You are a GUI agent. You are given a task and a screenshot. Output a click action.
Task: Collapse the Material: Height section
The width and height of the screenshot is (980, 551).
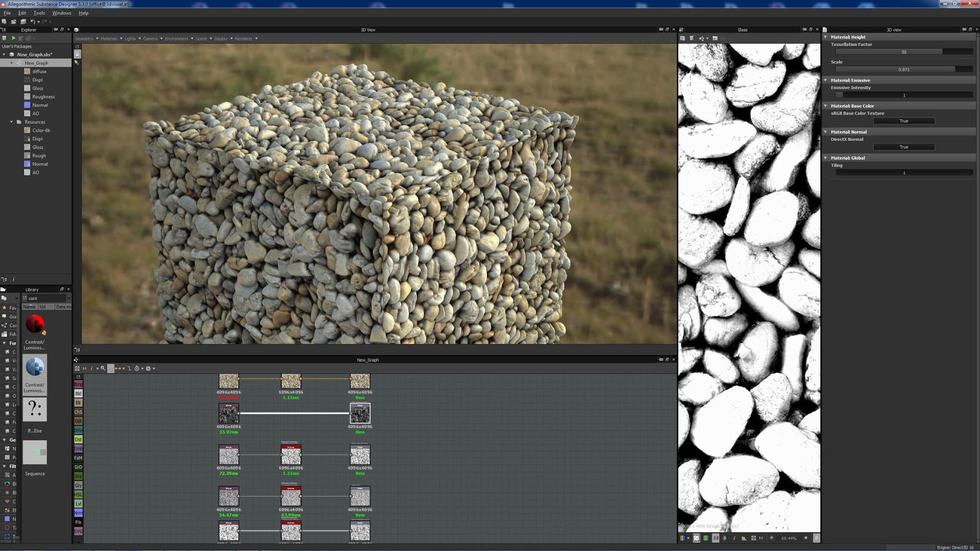pyautogui.click(x=826, y=37)
